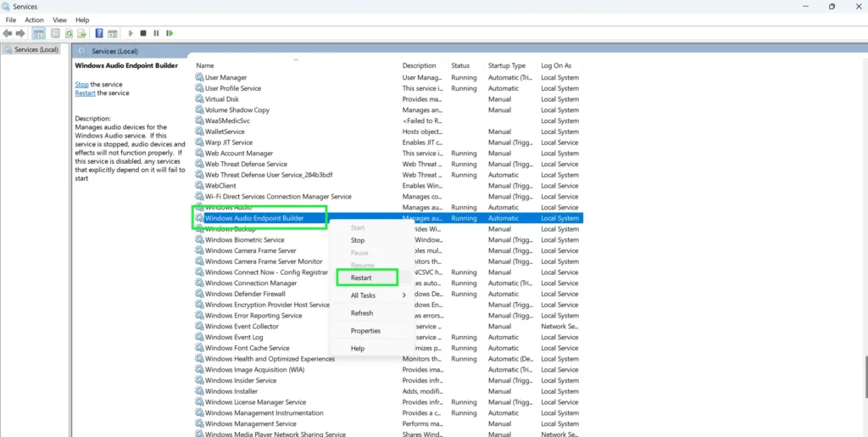Select the Web Threat Defense User Service_284b3bdf row
Screen dimensions: 868x437
pyautogui.click(x=388, y=175)
